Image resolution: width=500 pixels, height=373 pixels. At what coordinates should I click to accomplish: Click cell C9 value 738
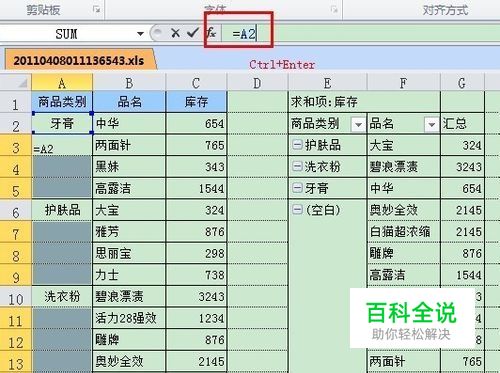tap(196, 275)
